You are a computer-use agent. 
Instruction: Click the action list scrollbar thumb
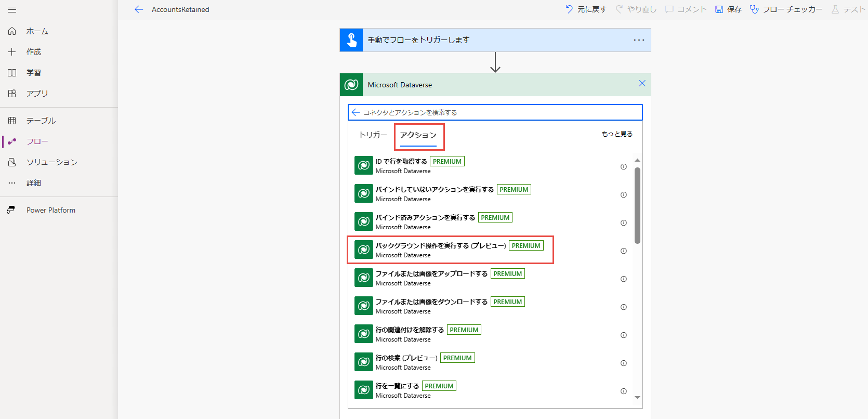[637, 205]
